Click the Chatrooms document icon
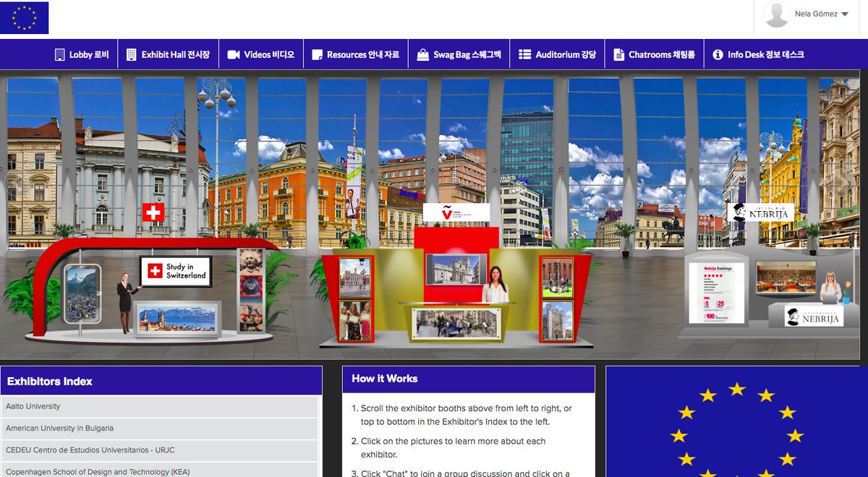Image resolution: width=868 pixels, height=477 pixels. coord(618,54)
